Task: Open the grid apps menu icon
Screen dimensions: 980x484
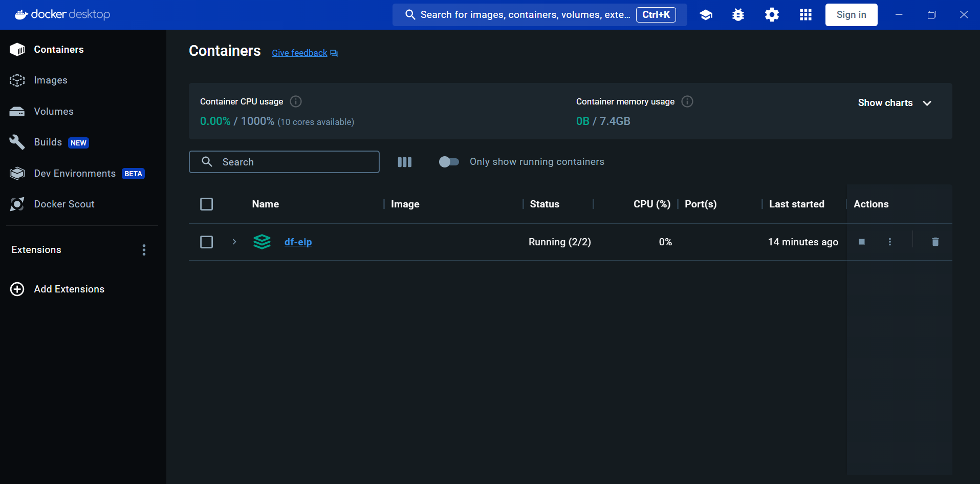Action: [x=805, y=15]
